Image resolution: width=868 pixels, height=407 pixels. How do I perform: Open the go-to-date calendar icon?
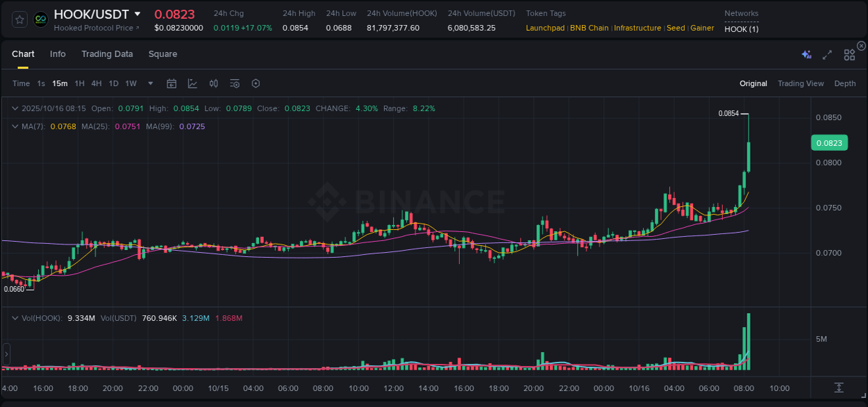click(172, 83)
